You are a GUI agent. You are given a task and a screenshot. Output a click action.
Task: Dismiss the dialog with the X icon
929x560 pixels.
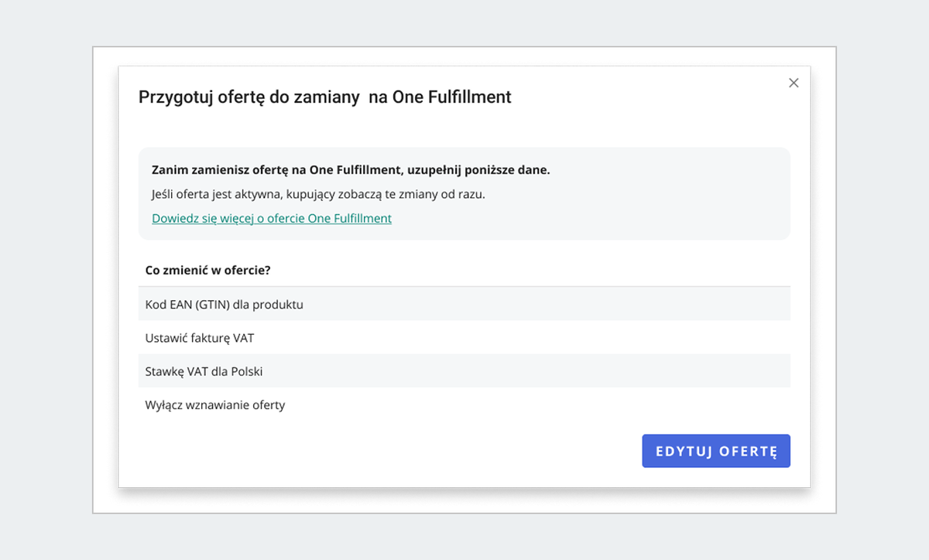click(794, 83)
